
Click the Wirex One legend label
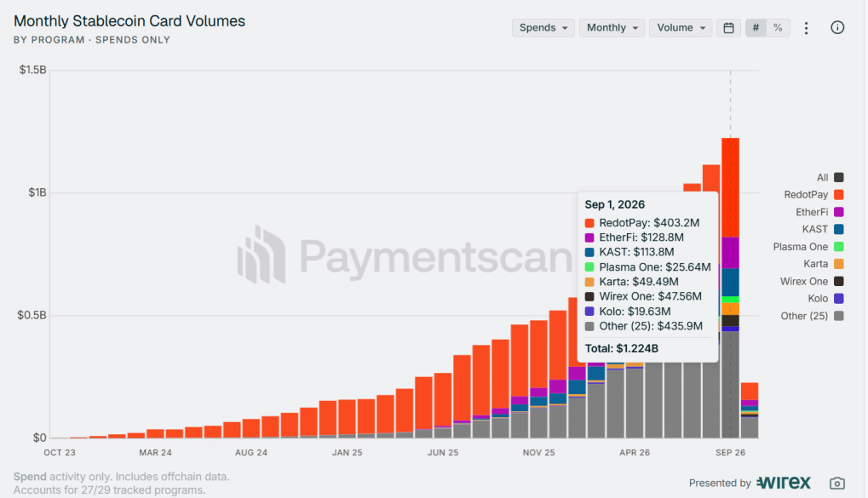point(804,281)
